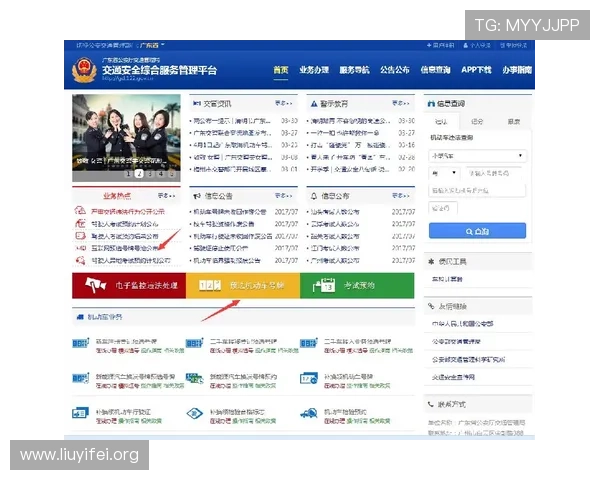Click the plate icon of 二手车 right-column service
600x480 pixels.
(x=309, y=343)
